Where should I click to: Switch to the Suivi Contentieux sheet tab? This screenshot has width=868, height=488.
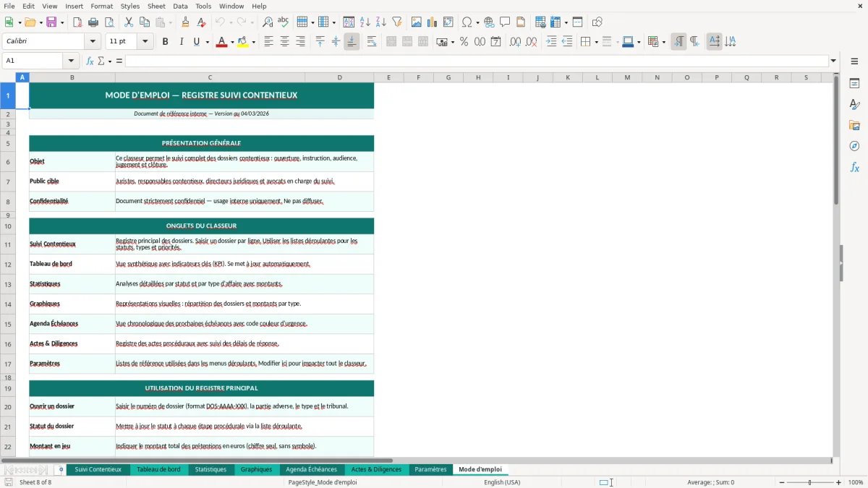point(98,469)
